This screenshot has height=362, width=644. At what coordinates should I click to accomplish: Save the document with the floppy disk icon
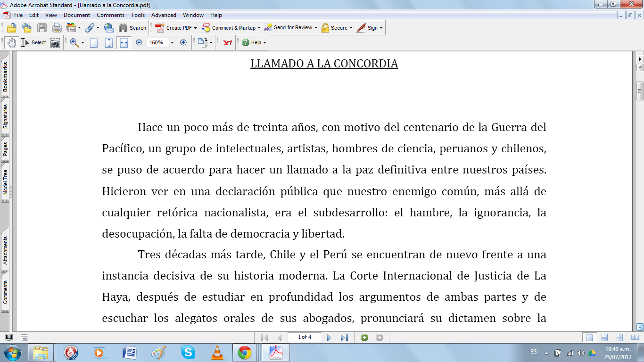pyautogui.click(x=42, y=28)
